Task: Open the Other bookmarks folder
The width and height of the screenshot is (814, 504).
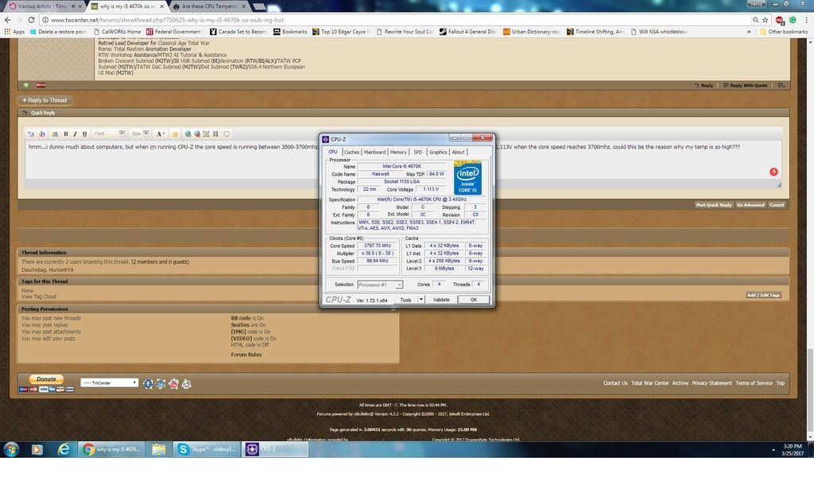Action: coord(784,32)
